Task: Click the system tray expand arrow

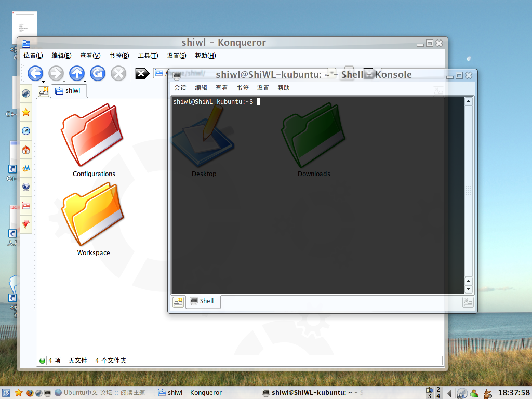Action: [x=449, y=393]
